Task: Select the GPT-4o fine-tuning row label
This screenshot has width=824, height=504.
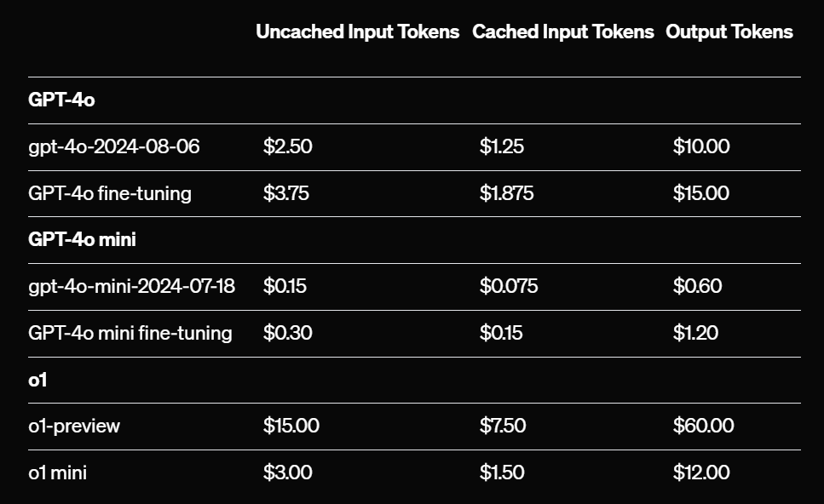Action: pyautogui.click(x=110, y=193)
